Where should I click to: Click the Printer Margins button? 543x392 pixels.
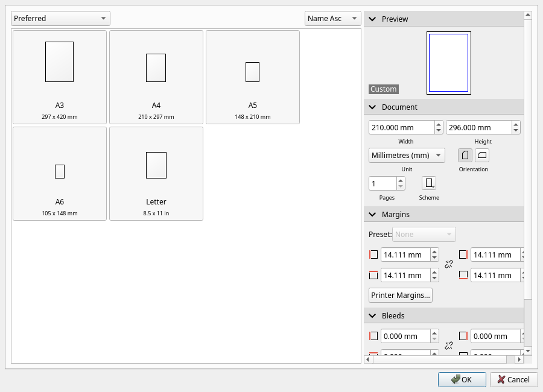(x=401, y=296)
